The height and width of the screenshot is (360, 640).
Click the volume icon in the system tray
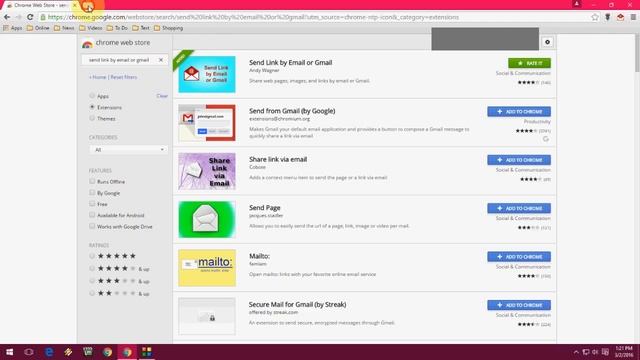(595, 352)
